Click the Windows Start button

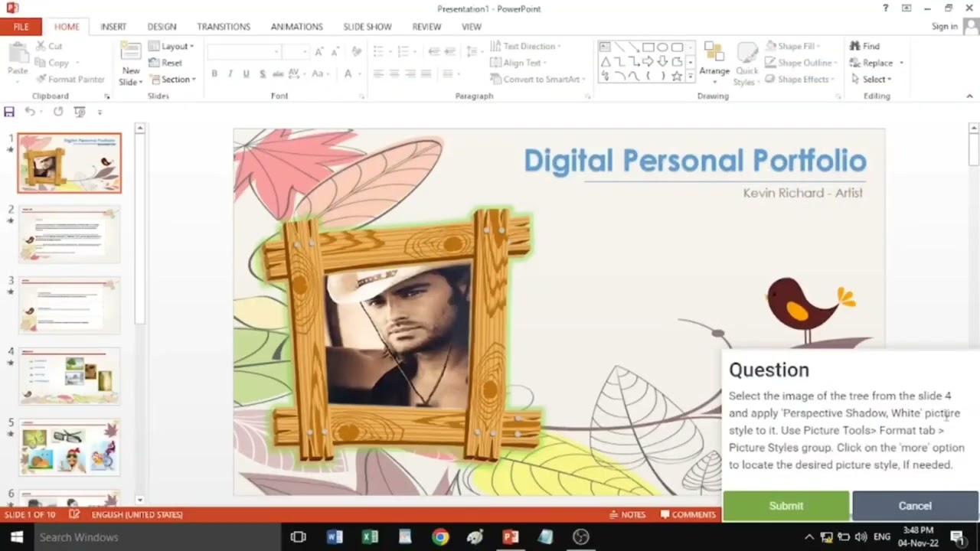(x=16, y=537)
